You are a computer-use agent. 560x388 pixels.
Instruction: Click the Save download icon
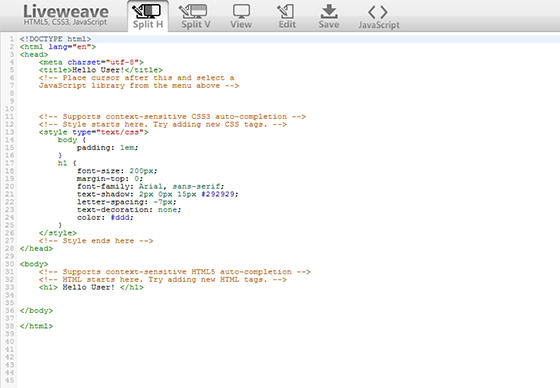329,11
